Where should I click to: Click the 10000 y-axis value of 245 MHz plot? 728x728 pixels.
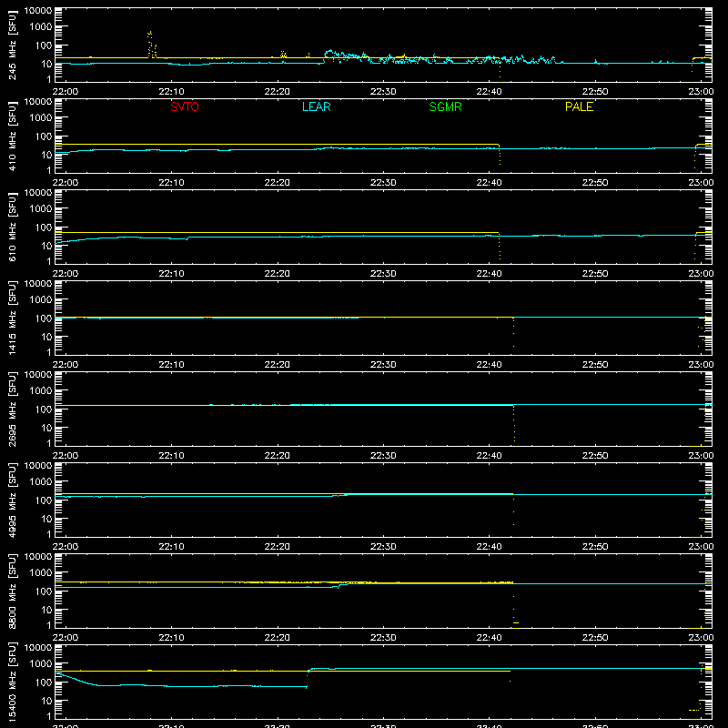(x=38, y=11)
